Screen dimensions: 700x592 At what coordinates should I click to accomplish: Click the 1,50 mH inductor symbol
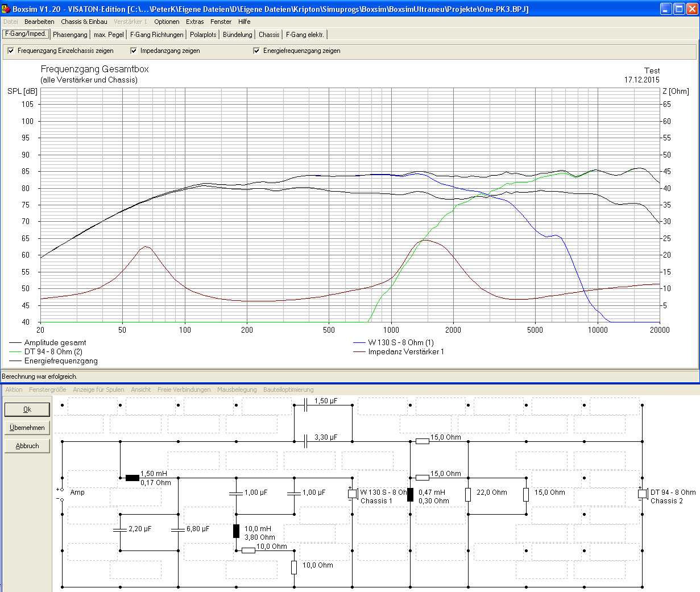(132, 478)
